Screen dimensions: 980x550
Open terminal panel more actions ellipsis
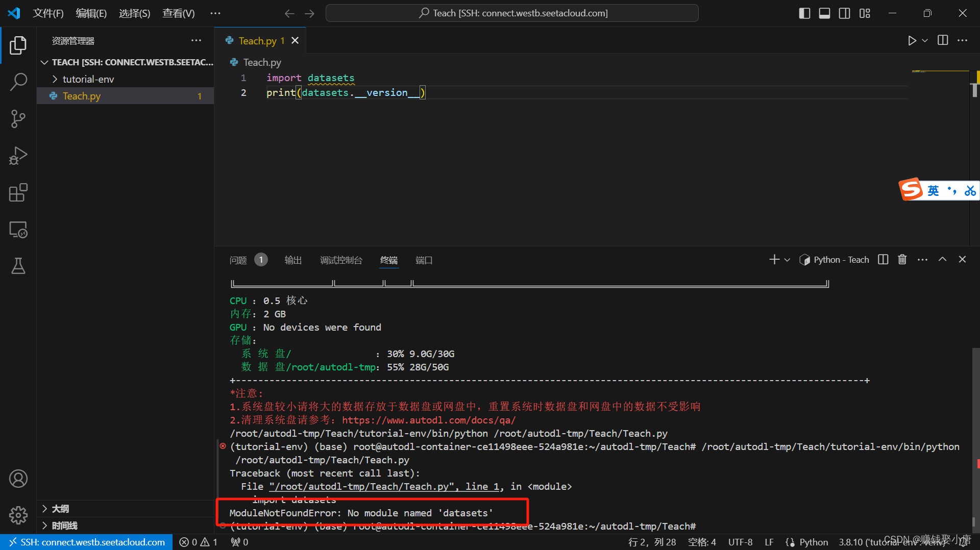[x=922, y=260]
